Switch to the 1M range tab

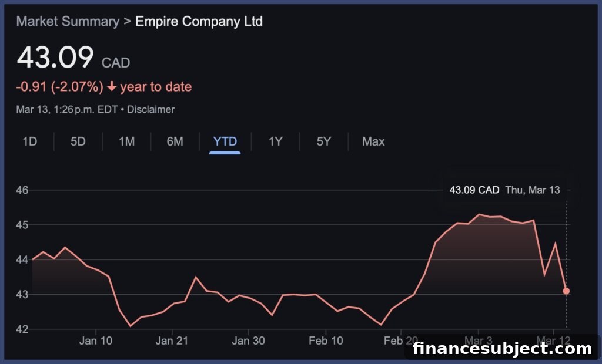(x=127, y=141)
